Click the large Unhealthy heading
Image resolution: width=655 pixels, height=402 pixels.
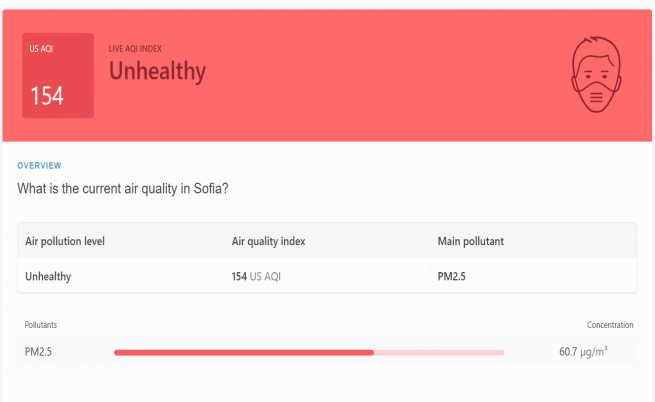point(157,71)
